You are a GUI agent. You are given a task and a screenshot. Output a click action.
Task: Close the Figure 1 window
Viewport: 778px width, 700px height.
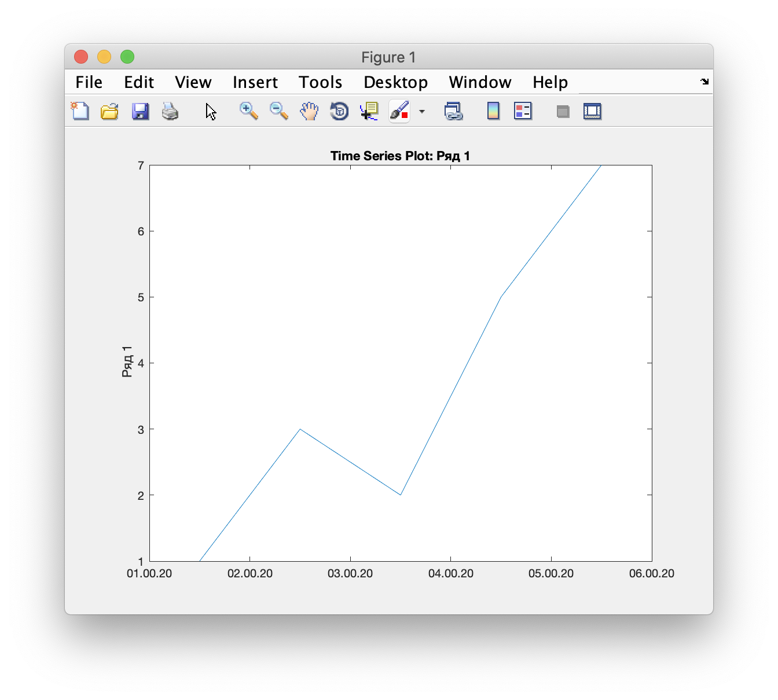pos(81,57)
